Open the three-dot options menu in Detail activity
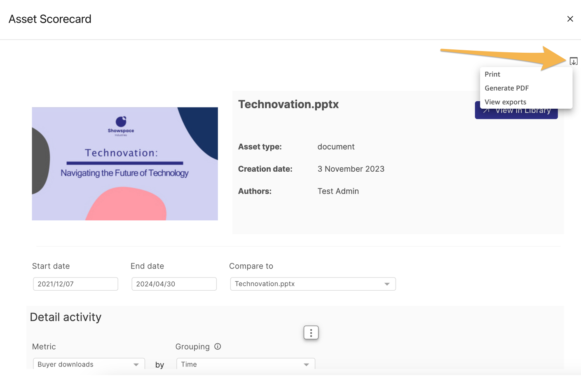The height and width of the screenshot is (392, 581). 311,332
